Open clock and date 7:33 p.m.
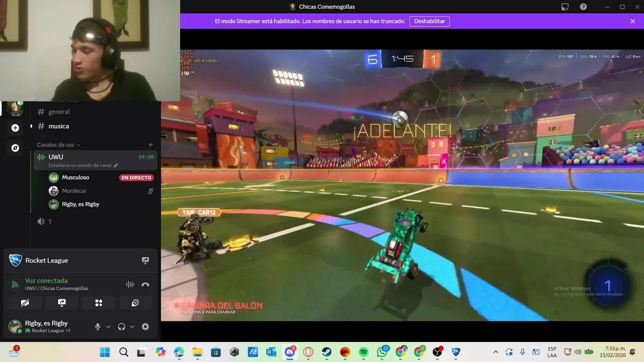Viewport: 644px width, 362px height. point(612,352)
